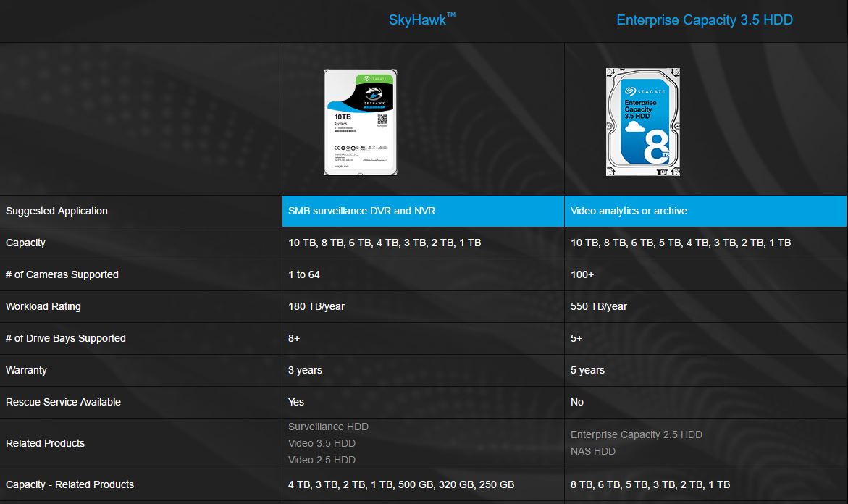Select the 'SMB surveillance DVR and NVR' cell
Image resolution: width=848 pixels, height=504 pixels.
(423, 211)
